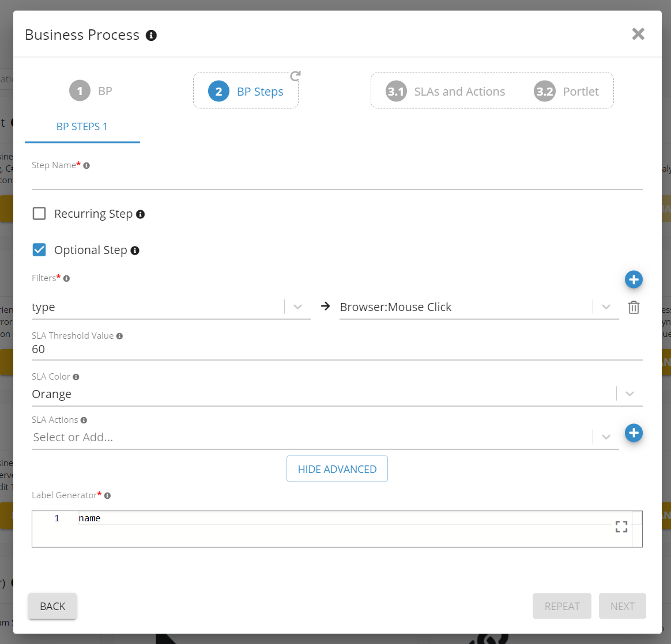The image size is (671, 644).
Task: Go to wizard step 1 BP
Action: 91,91
